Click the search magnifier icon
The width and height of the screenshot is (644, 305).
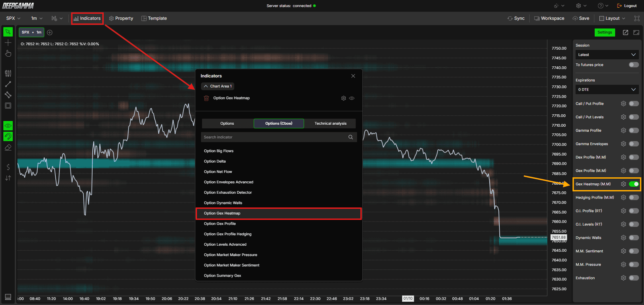351,137
